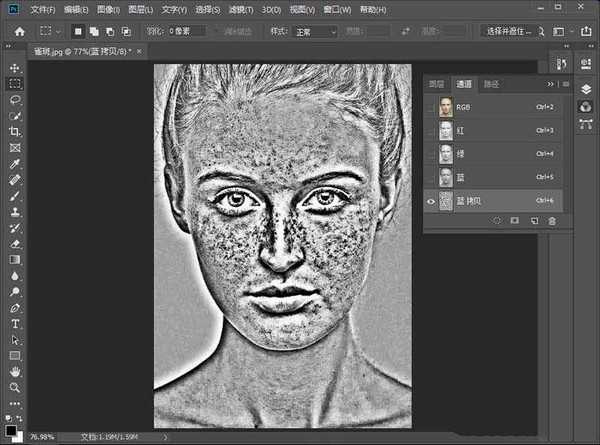Click the foreground color swatch

tap(11, 429)
